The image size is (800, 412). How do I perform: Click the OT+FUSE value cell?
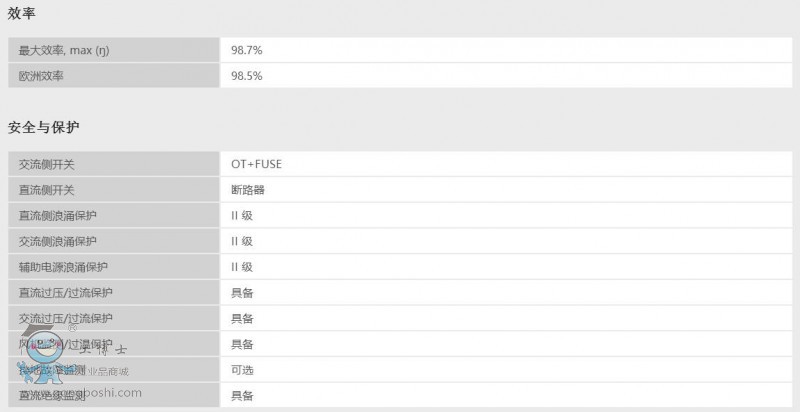click(506, 164)
